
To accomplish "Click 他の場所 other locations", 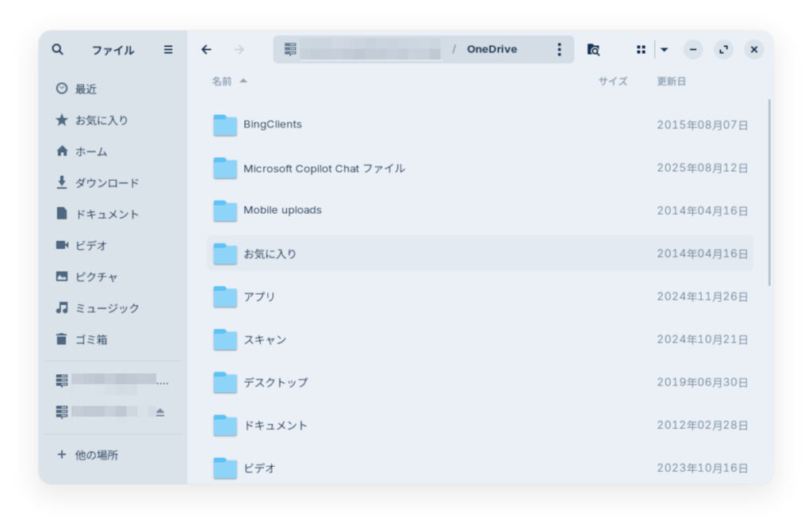I will pyautogui.click(x=97, y=455).
